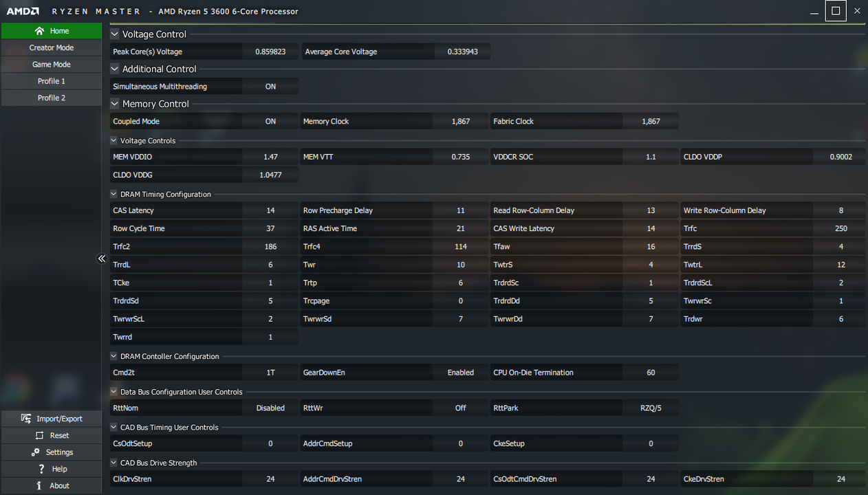Collapse the Memory Control section
The height and width of the screenshot is (495, 868).
point(115,104)
